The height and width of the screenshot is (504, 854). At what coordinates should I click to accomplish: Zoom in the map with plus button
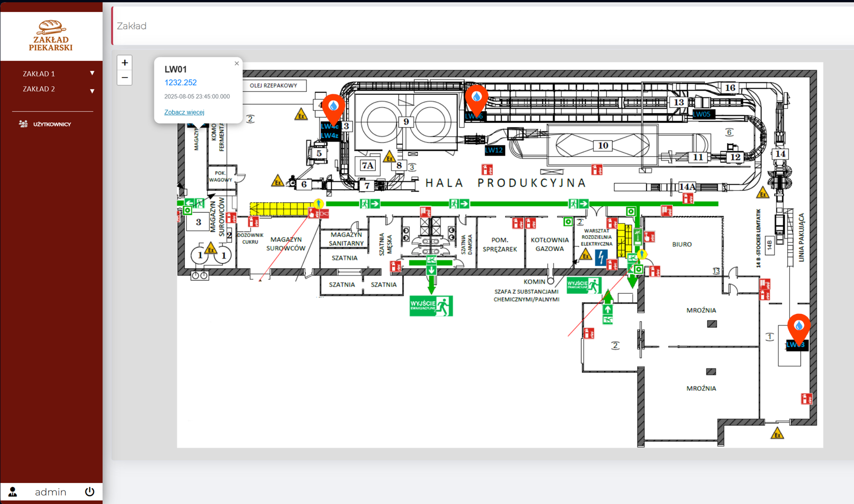[125, 63]
